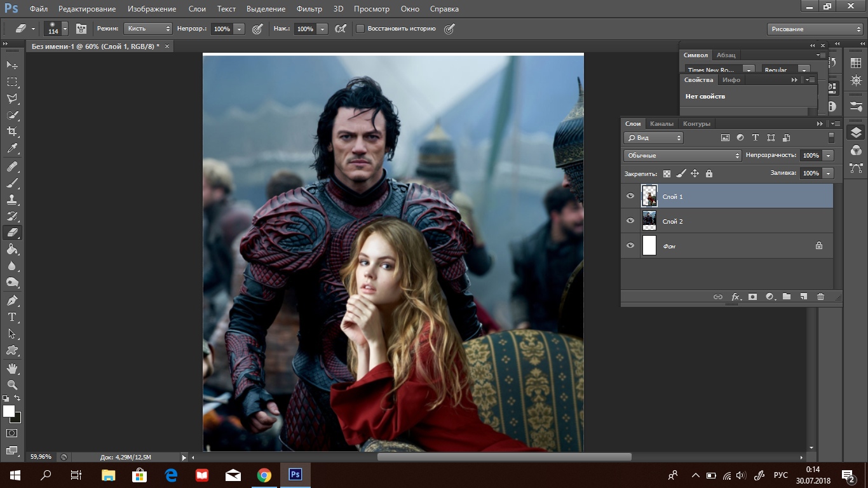Select the Hand tool

pos(12,369)
